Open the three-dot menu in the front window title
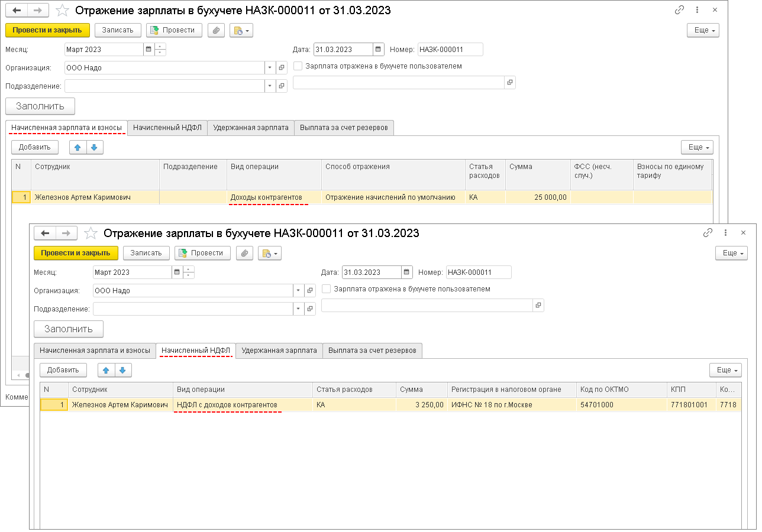The width and height of the screenshot is (762, 532). 725,233
